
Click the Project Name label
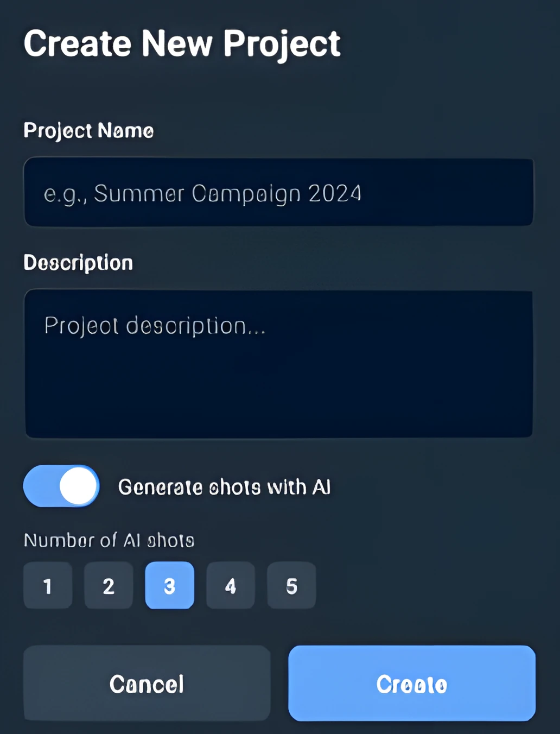[x=88, y=131]
